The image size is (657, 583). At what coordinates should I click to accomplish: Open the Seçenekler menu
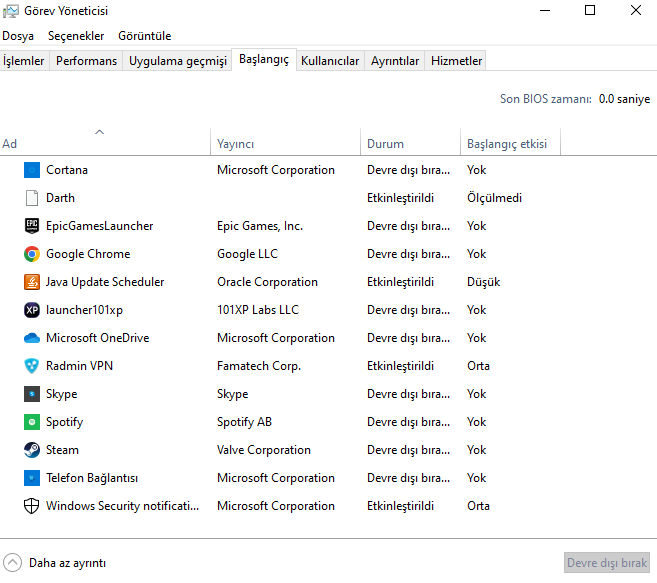coord(76,36)
